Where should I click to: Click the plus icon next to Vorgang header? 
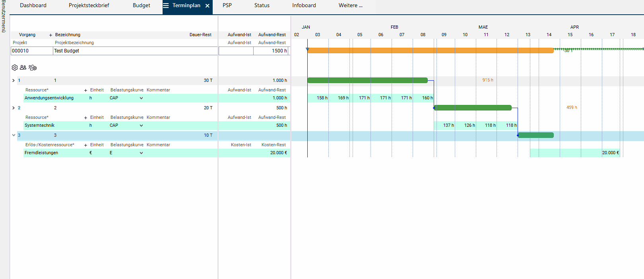click(x=50, y=35)
